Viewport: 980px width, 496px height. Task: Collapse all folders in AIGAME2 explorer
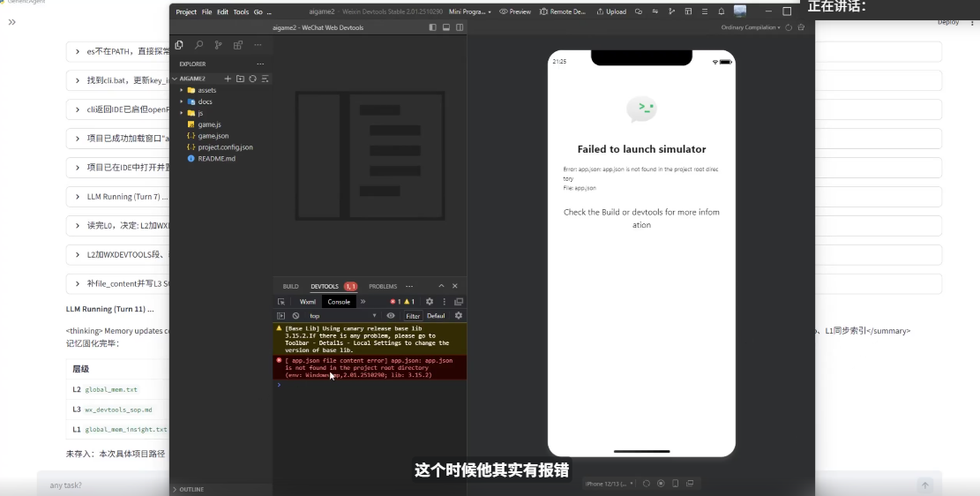(265, 79)
